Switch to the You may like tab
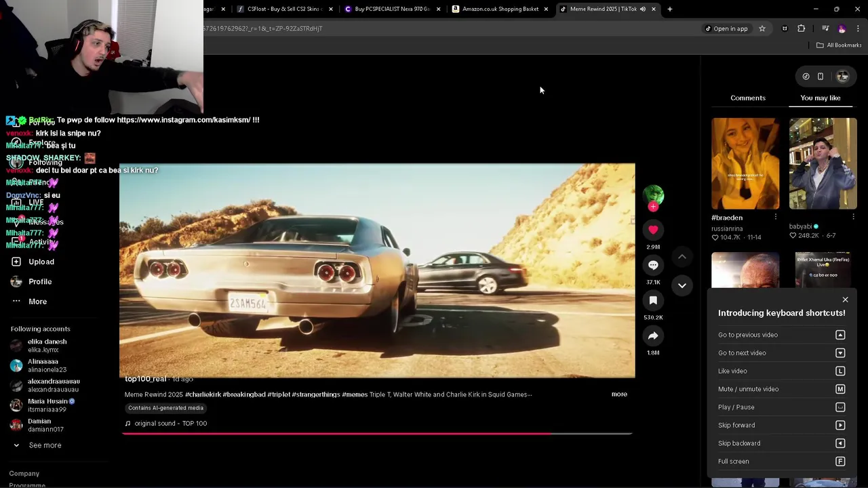Image resolution: width=868 pixels, height=488 pixels. click(x=821, y=98)
